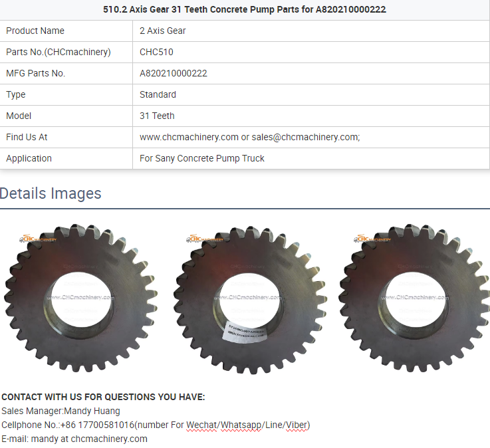
Task: Click CHC Machinery logo on left gear image
Action: click(39, 239)
